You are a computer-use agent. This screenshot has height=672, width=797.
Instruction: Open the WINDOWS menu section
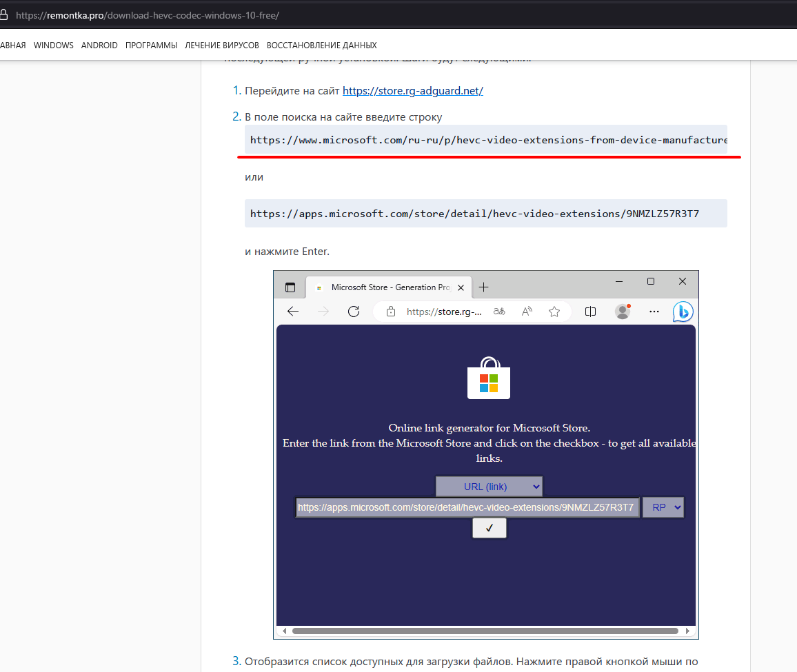coord(53,45)
